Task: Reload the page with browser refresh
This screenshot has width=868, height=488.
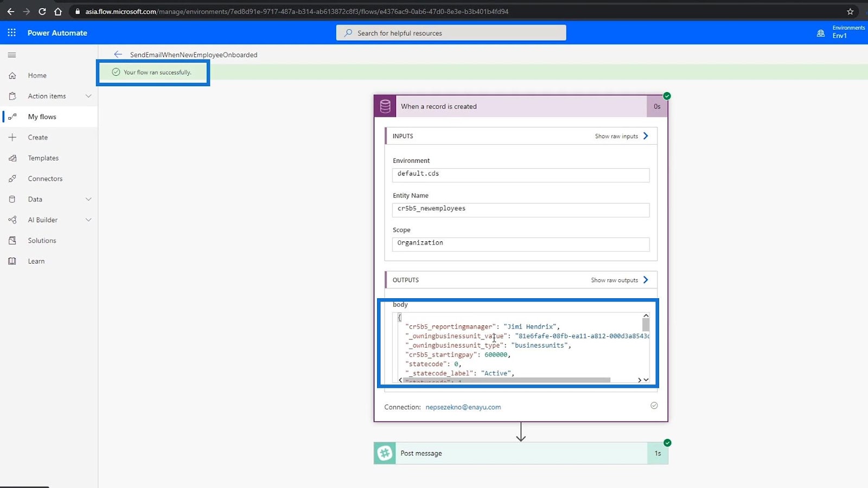Action: [x=42, y=11]
